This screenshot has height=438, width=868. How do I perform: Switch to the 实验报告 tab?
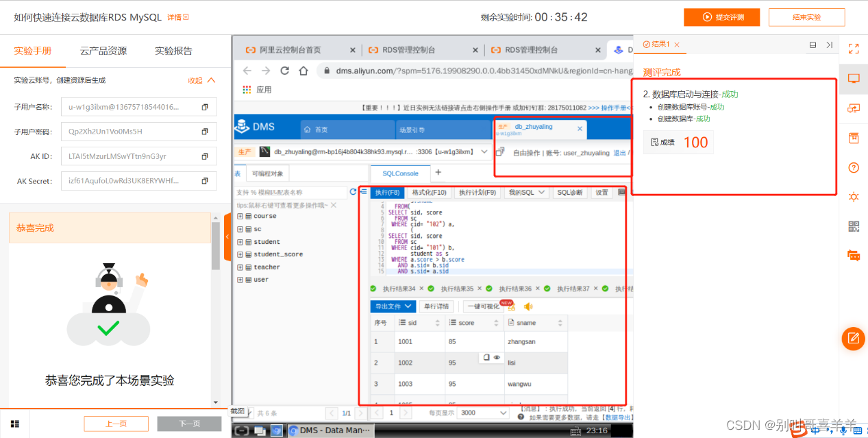(173, 51)
